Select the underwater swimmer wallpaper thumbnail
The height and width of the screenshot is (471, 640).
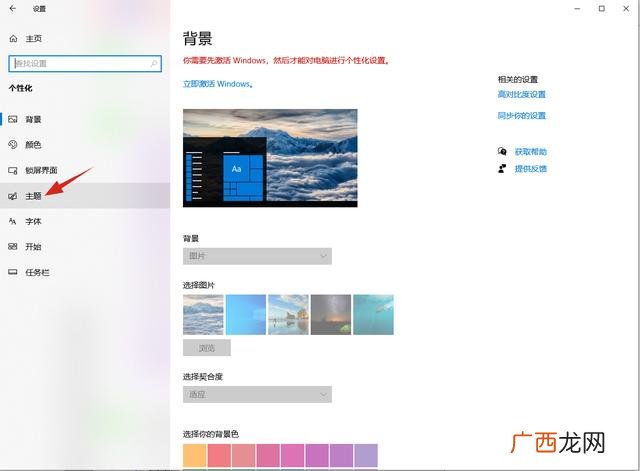pos(373,315)
